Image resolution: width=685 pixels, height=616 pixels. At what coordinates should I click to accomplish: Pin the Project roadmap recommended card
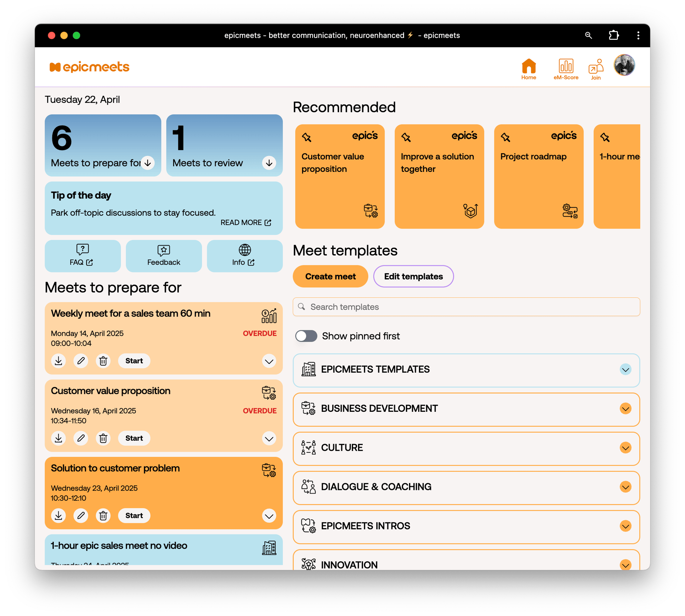[505, 137]
